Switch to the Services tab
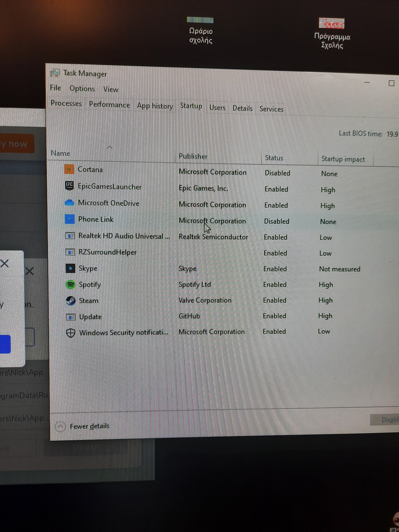Viewport: 399px width, 532px height. click(x=271, y=109)
